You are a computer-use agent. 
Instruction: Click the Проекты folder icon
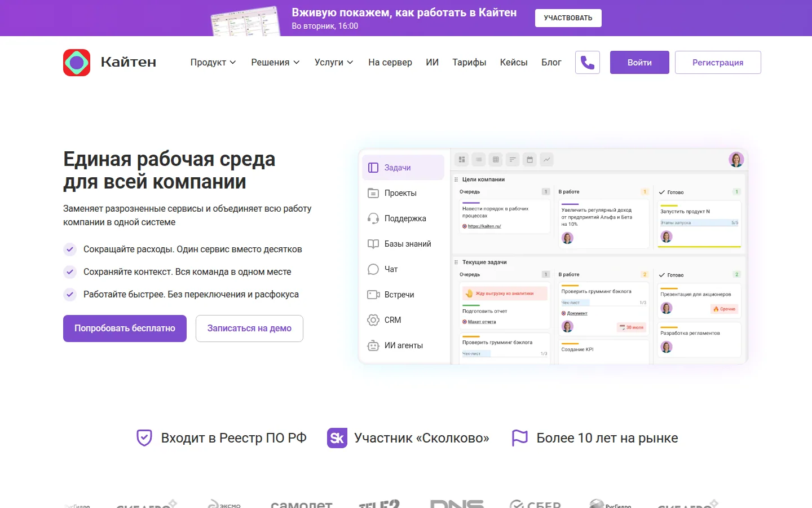(373, 193)
